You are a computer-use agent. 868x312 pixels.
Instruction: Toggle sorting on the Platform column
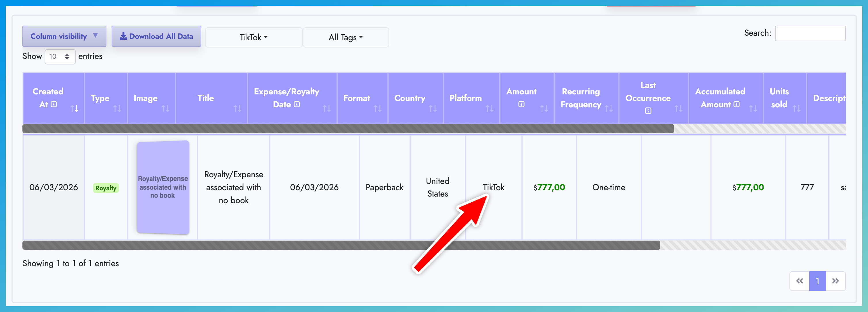point(490,109)
